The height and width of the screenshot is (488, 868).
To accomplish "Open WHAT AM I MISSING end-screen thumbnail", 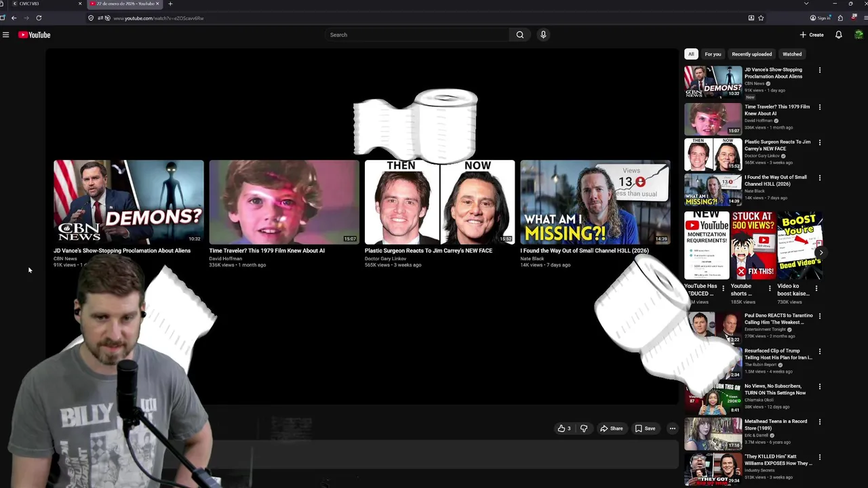I will pyautogui.click(x=595, y=202).
